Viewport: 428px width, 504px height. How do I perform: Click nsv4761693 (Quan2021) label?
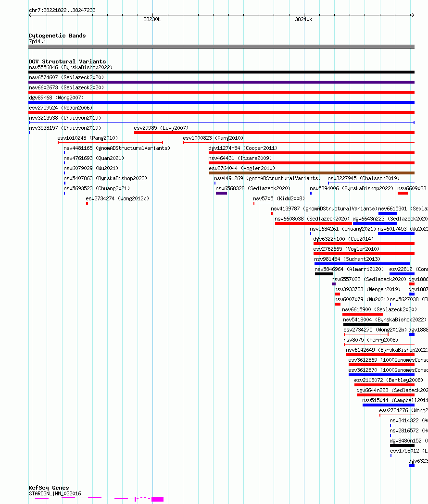click(94, 158)
